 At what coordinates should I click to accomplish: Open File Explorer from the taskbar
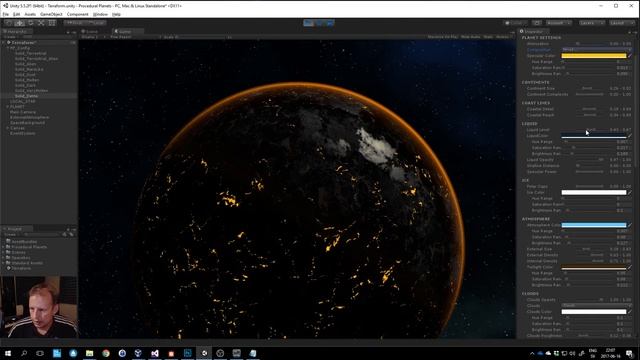pyautogui.click(x=89, y=353)
